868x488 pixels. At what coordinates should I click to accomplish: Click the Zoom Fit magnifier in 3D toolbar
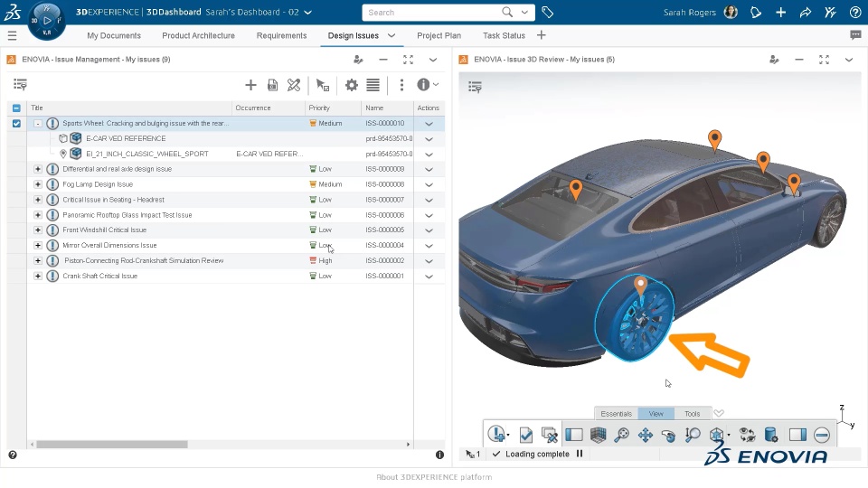[621, 435]
